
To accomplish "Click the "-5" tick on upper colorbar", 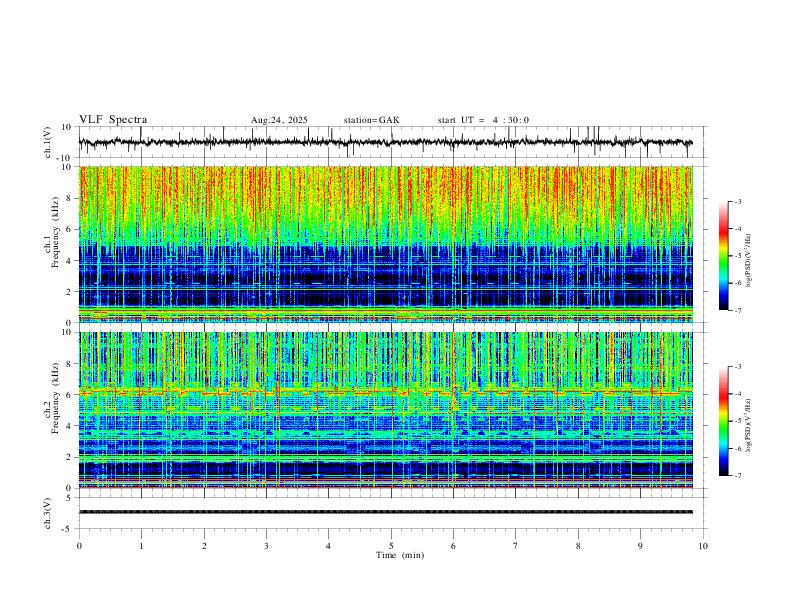I will coord(738,256).
